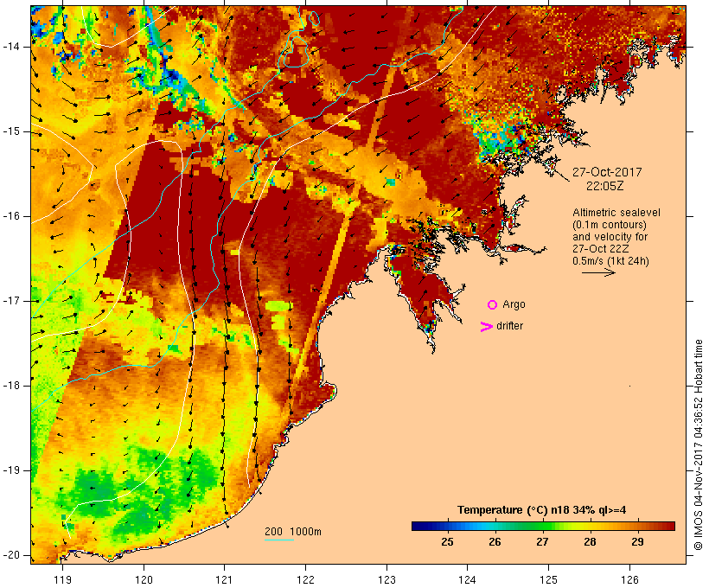
Task: Click the -18 latitude axis label
Action: 10,386
